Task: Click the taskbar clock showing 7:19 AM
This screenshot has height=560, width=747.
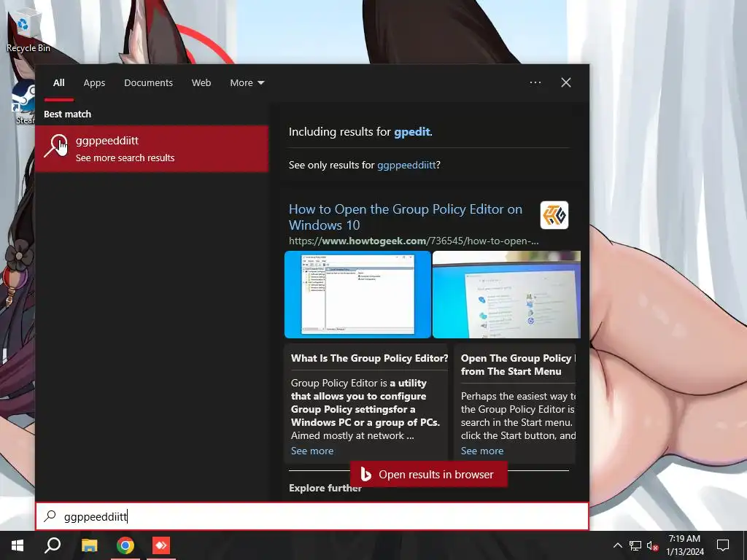Action: (x=684, y=539)
